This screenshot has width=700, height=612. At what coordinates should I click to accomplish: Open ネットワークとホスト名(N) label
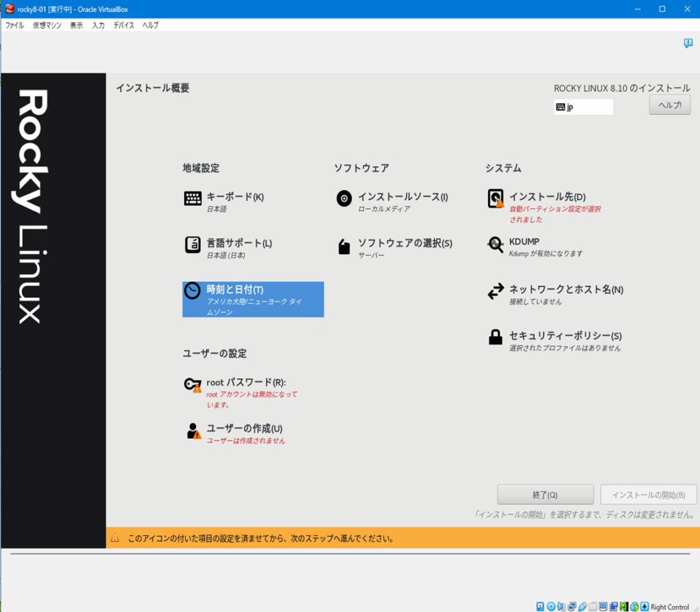tap(567, 289)
